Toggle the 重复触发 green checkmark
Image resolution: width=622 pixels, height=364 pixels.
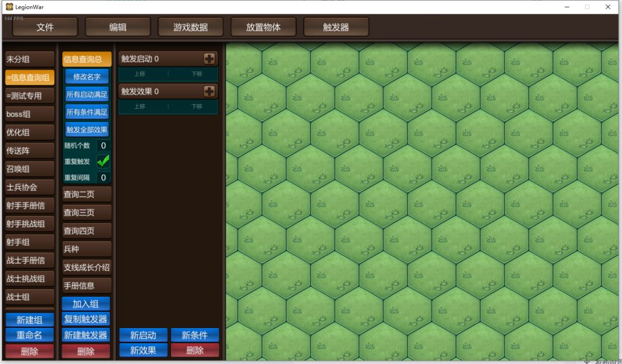(103, 161)
